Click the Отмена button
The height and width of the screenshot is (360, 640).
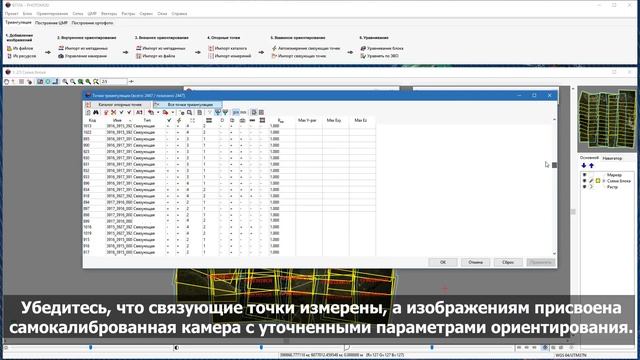(x=476, y=262)
